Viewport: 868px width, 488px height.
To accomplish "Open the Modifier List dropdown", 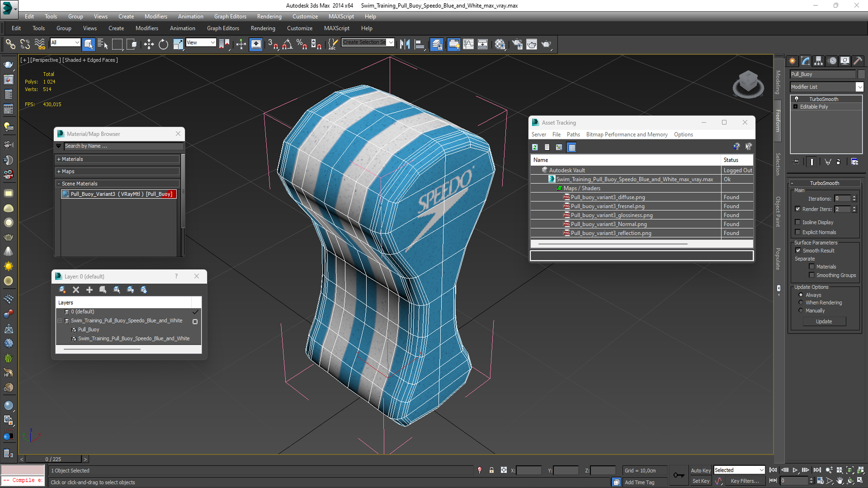I will (x=826, y=87).
